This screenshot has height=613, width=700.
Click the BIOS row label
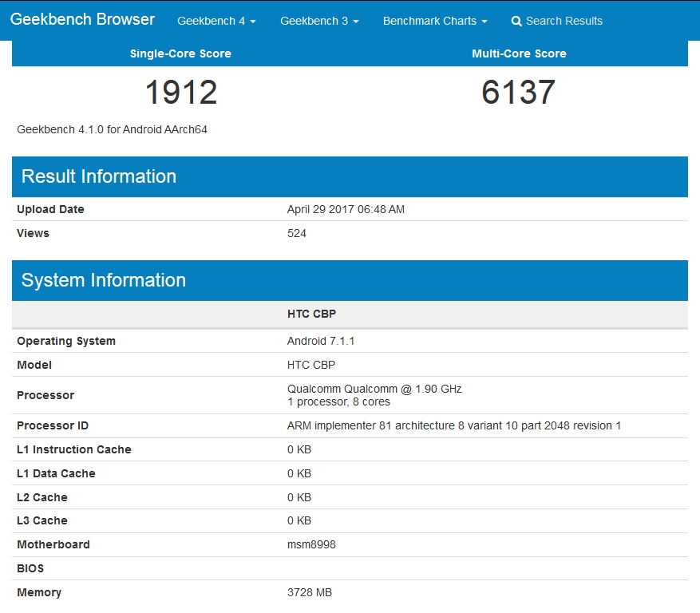pos(30,568)
